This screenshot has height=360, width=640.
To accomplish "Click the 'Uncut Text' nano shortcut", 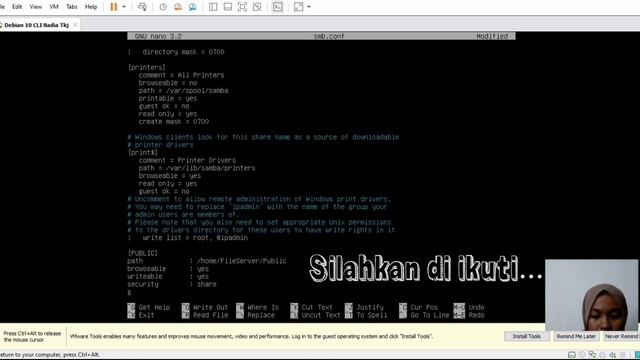I will 316,315.
